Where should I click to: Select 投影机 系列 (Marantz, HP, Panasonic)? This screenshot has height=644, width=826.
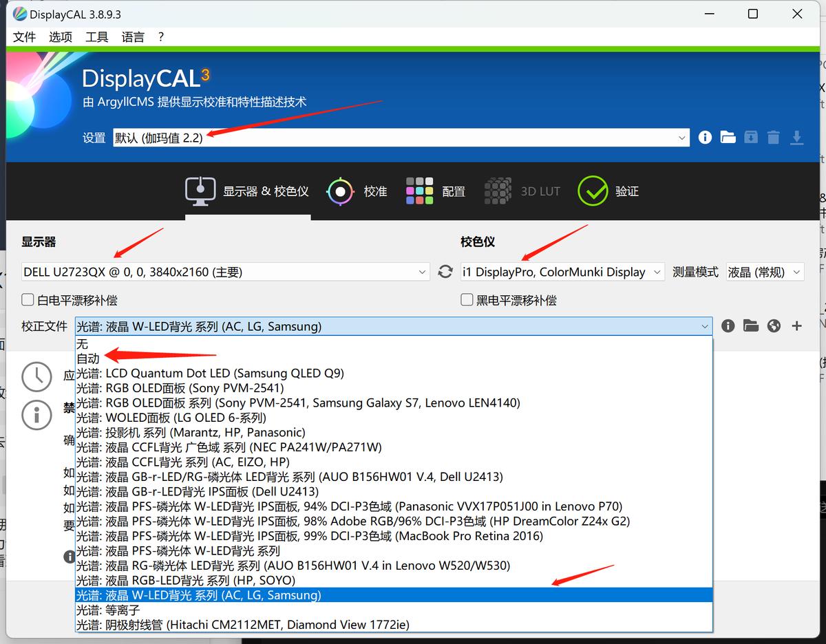tap(394, 433)
